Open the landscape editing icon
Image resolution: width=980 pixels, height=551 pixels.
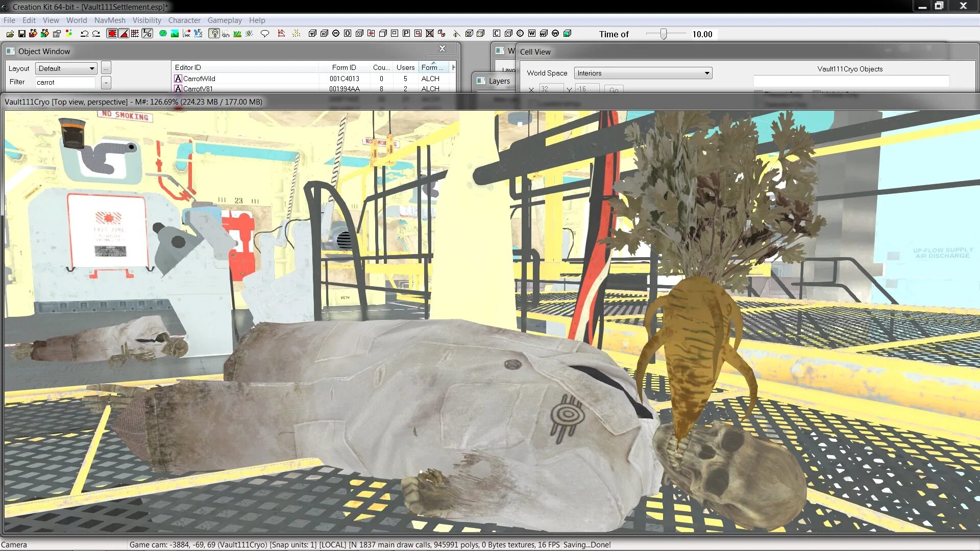[175, 34]
